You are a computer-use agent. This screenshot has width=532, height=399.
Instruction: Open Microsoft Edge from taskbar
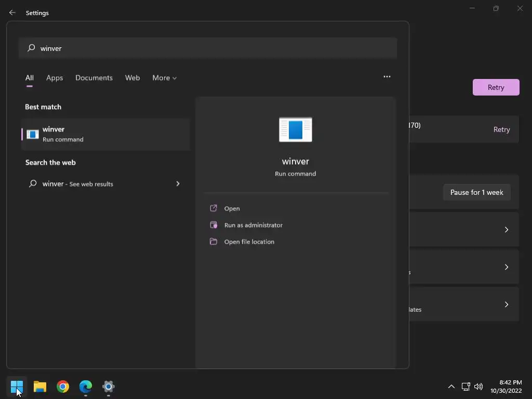(86, 387)
